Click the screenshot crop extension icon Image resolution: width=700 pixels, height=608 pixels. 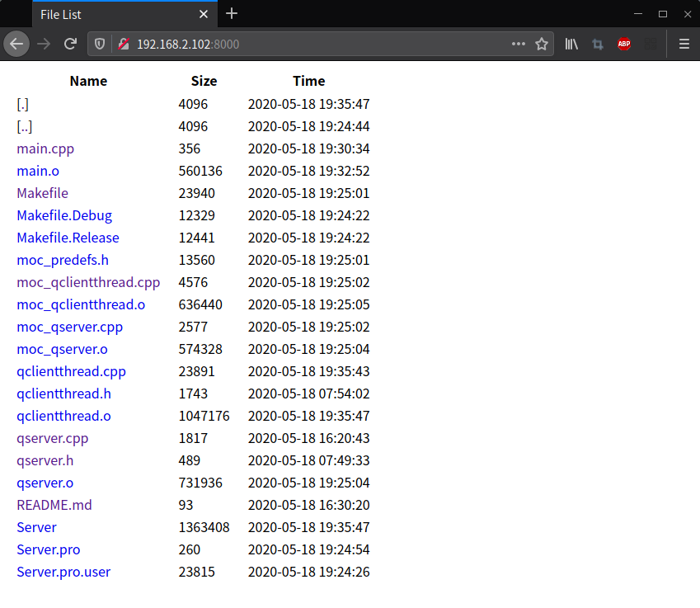pos(598,44)
